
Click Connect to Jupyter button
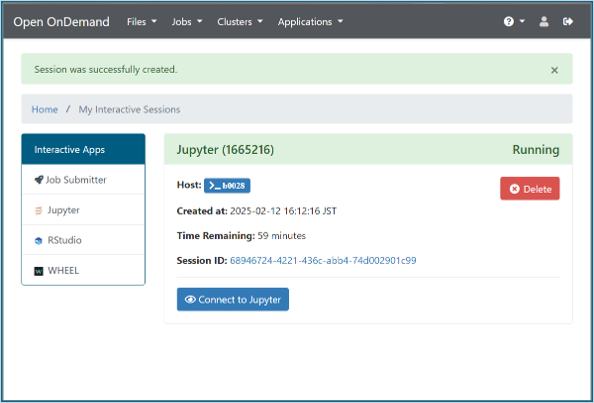tap(233, 300)
